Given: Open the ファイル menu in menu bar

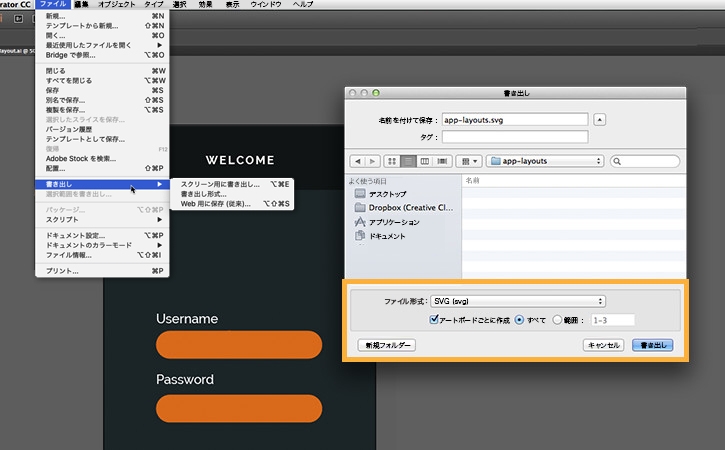Looking at the screenshot, I should tap(53, 4).
